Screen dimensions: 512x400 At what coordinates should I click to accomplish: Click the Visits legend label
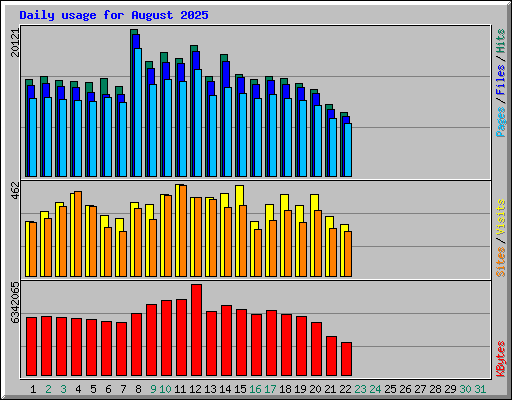tap(501, 218)
